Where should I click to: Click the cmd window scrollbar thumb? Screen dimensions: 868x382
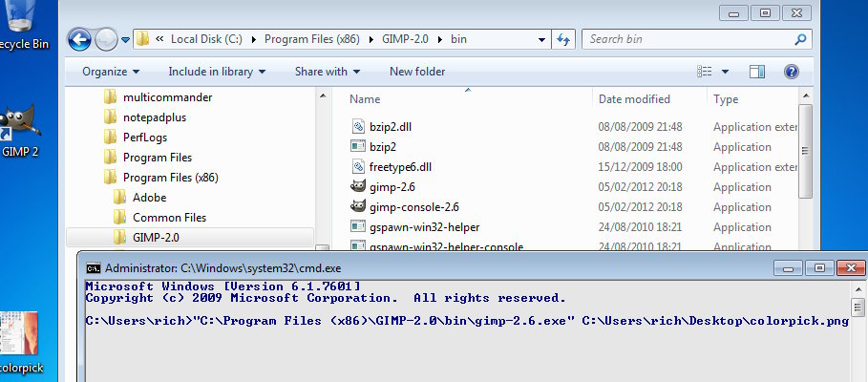pos(857,307)
